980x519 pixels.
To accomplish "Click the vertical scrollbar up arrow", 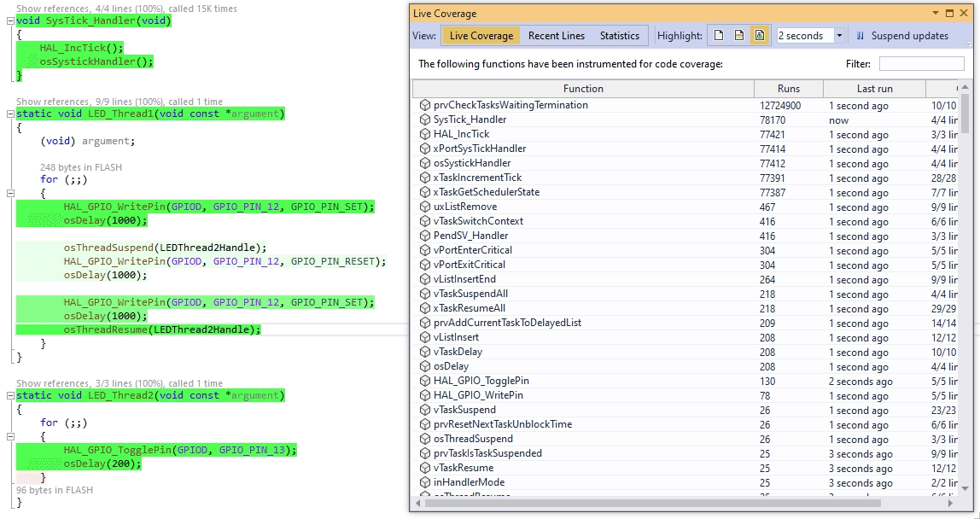I will point(965,87).
